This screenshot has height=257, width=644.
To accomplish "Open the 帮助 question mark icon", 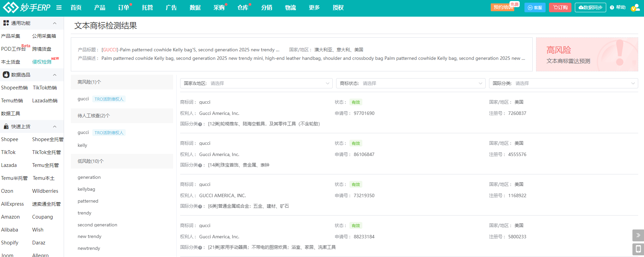I will pos(612,7).
